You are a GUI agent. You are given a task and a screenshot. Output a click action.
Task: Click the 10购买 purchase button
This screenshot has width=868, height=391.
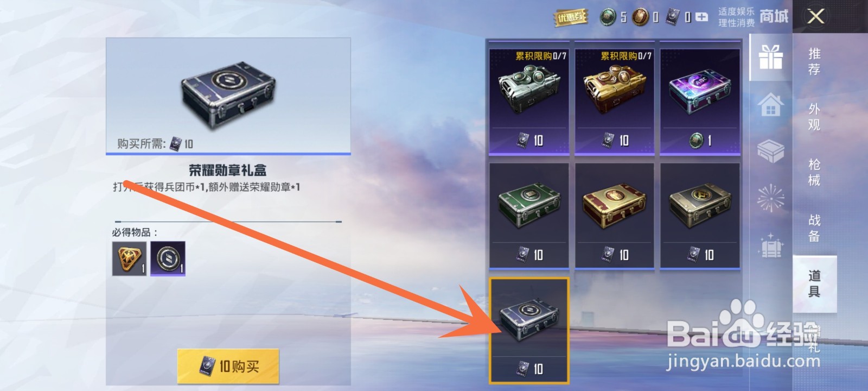(x=228, y=367)
